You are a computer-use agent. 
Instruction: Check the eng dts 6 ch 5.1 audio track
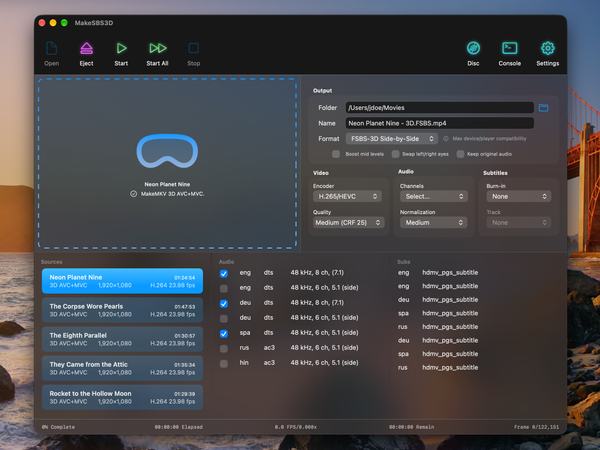(x=224, y=288)
